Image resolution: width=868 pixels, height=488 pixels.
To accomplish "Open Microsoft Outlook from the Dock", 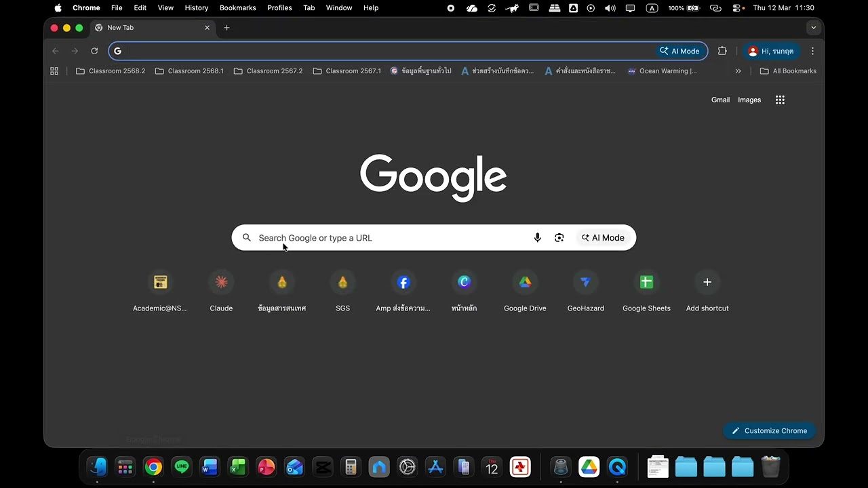I will coord(294,467).
